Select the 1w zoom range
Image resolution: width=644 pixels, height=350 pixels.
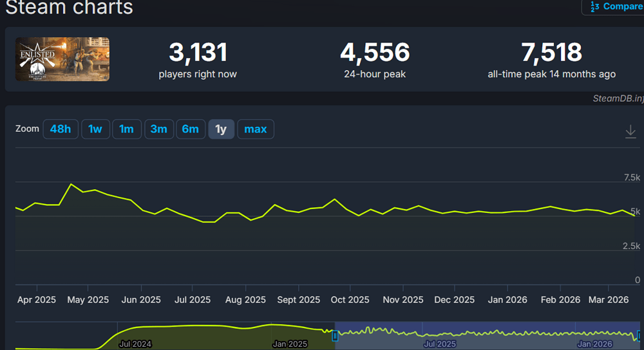tap(95, 129)
